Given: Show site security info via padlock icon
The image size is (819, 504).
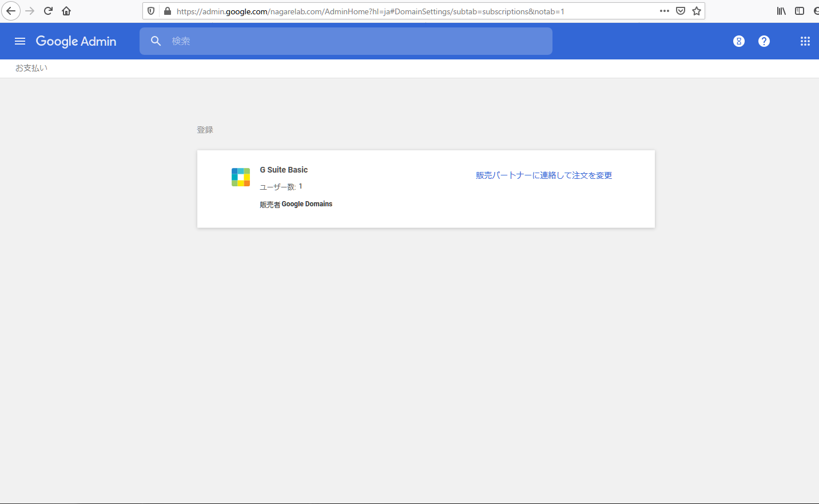Looking at the screenshot, I should 168,11.
